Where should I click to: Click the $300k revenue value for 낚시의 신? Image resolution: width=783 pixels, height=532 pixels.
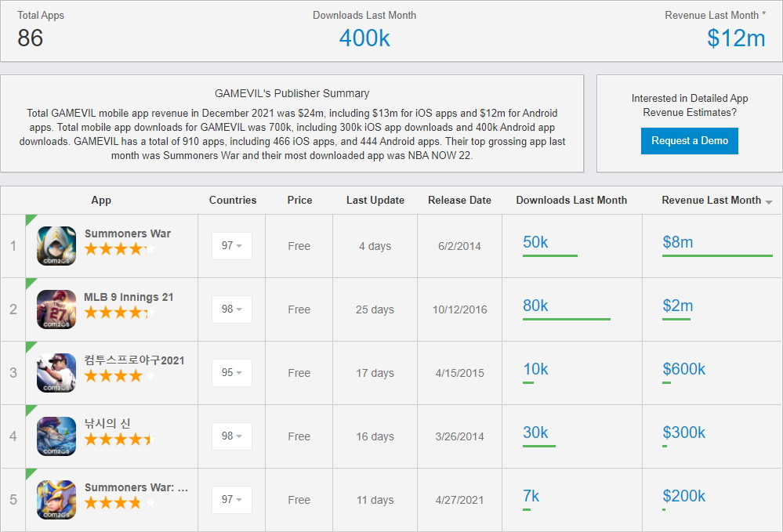click(x=683, y=432)
